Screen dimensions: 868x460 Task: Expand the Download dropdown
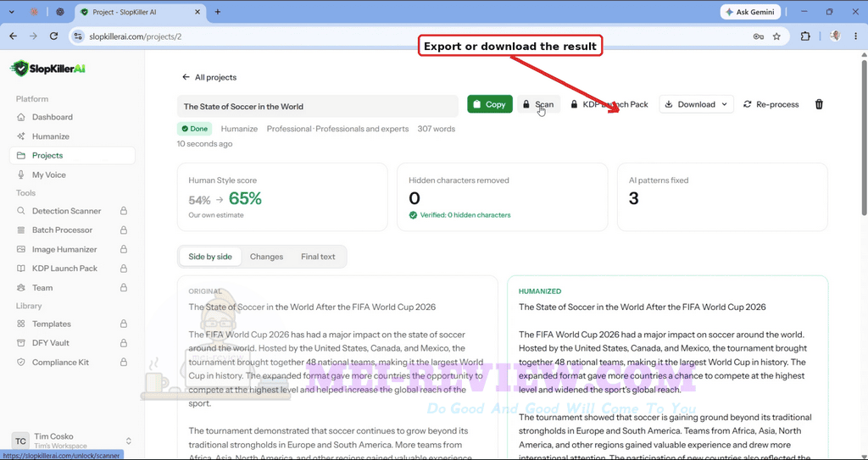tap(697, 104)
